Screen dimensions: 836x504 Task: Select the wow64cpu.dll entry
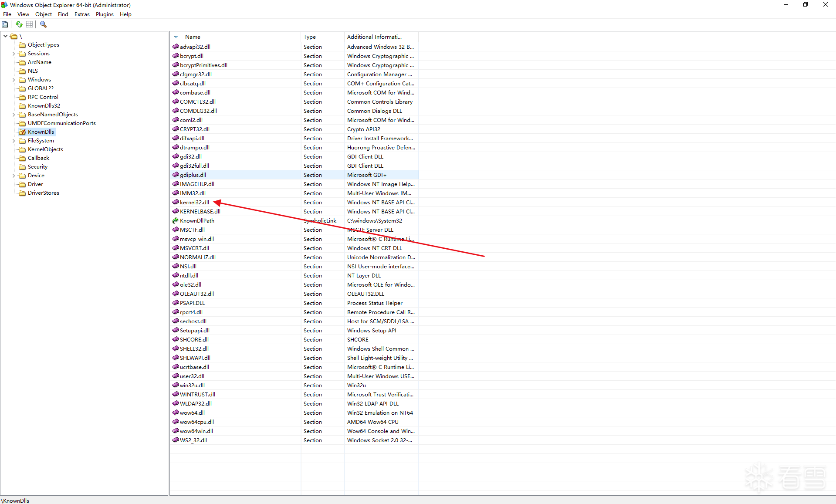197,422
